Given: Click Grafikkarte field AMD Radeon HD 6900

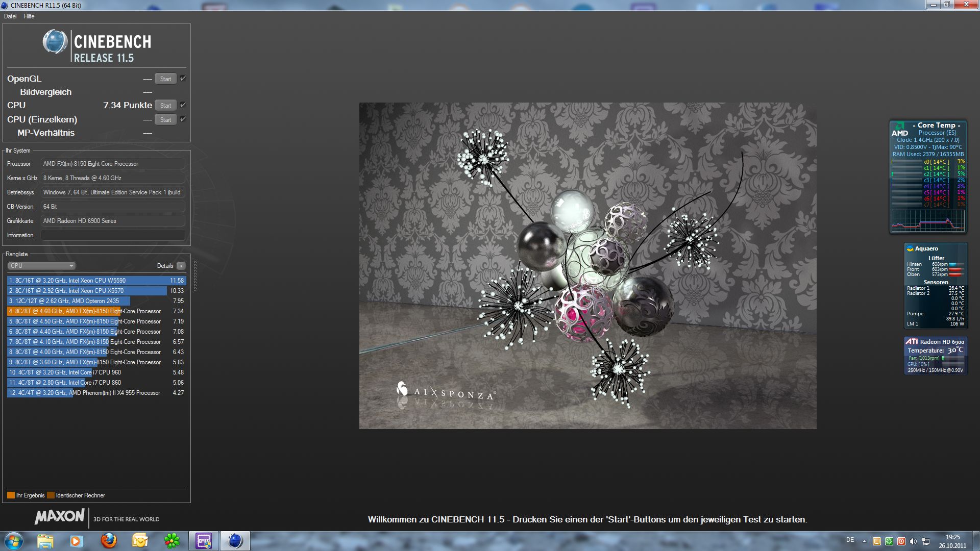Looking at the screenshot, I should point(113,221).
